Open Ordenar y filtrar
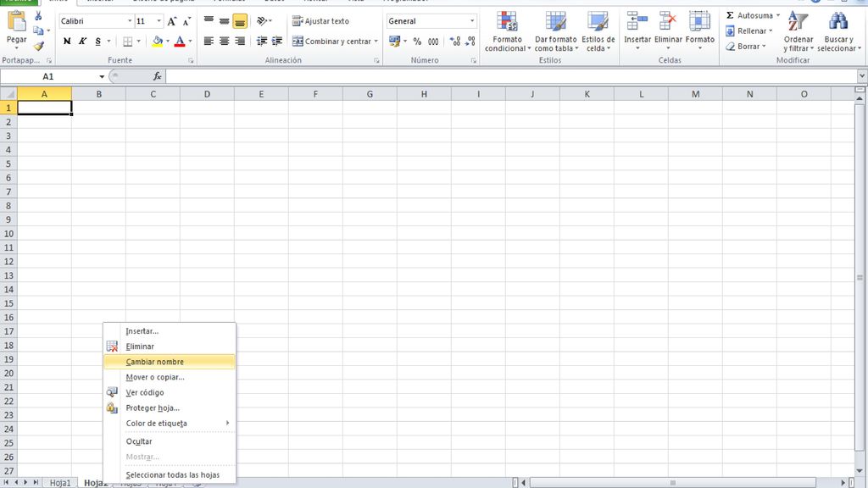Screen dimensions: 868x488 point(798,32)
